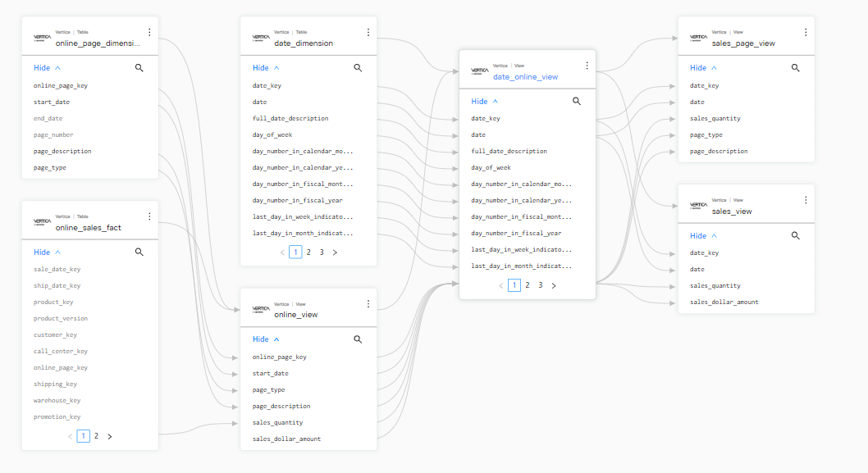The width and height of the screenshot is (868, 473).
Task: Search columns in date_dimension card
Action: pos(358,67)
